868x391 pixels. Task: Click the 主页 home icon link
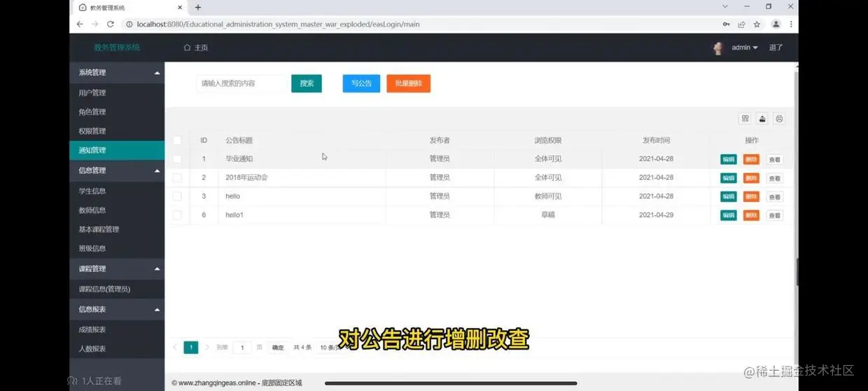coord(195,48)
